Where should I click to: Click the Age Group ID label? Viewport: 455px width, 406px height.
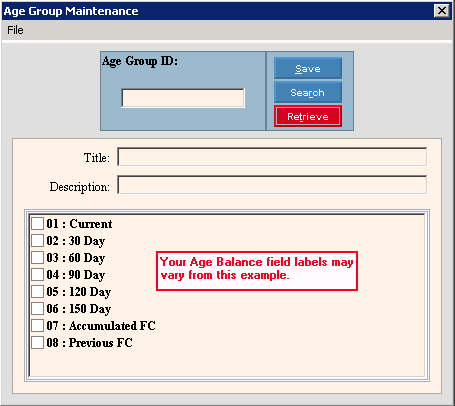(140, 61)
